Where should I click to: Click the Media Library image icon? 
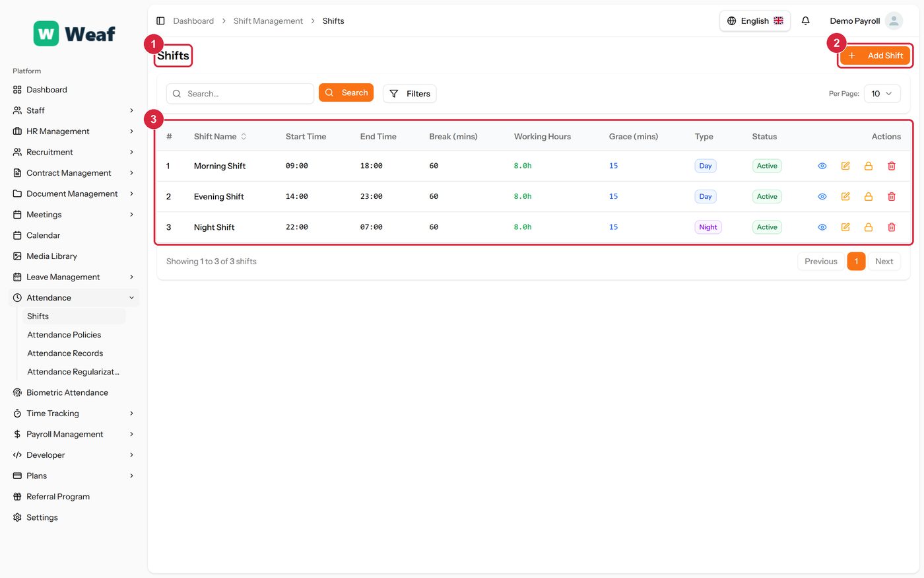[17, 256]
